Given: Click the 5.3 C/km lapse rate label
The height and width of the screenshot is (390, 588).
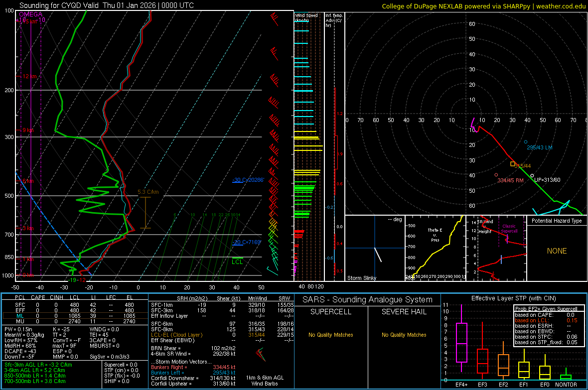Looking at the screenshot, I should tap(148, 192).
